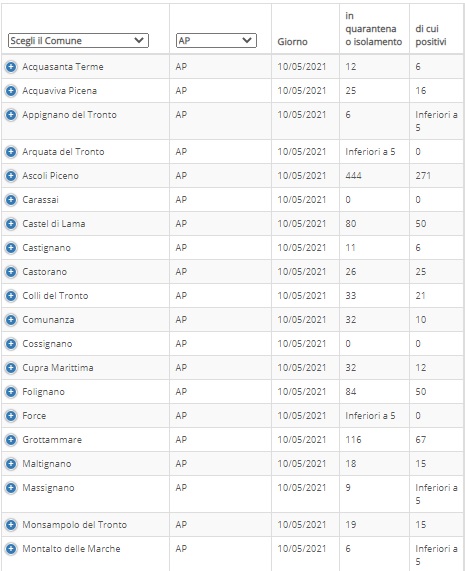Click plus icon next to Folignano
465x571 pixels.
pyautogui.click(x=11, y=391)
